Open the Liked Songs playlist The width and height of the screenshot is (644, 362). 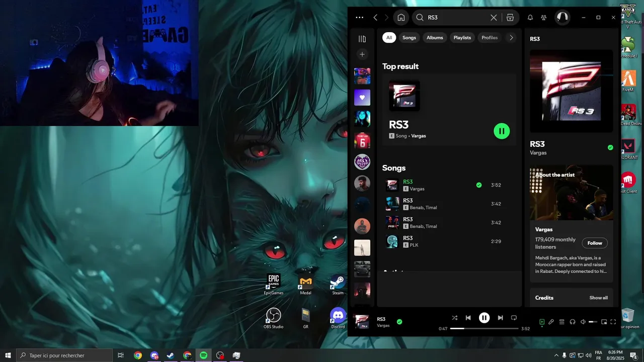pyautogui.click(x=362, y=98)
